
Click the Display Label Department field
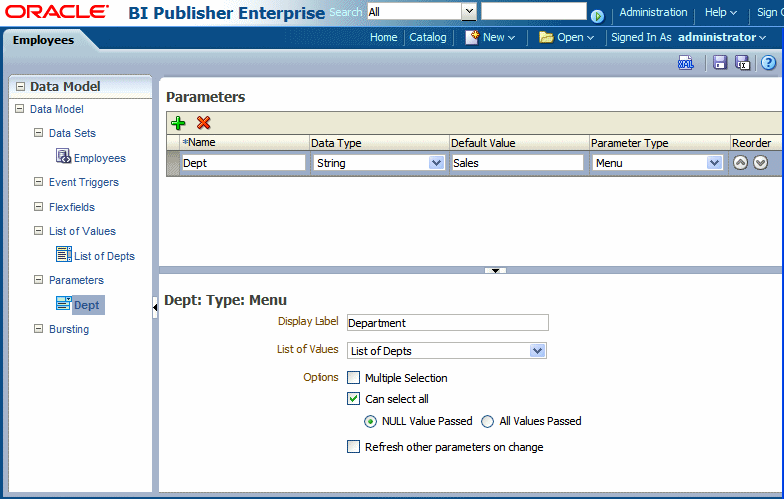pos(448,322)
